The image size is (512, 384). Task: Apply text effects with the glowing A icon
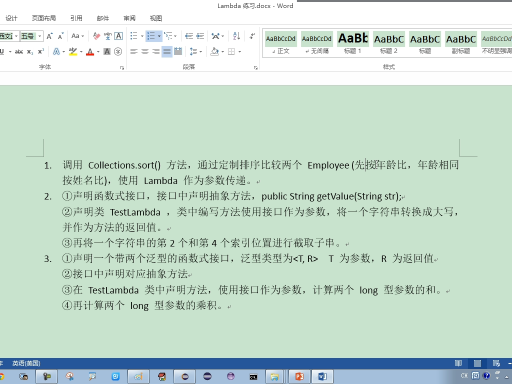(x=56, y=52)
